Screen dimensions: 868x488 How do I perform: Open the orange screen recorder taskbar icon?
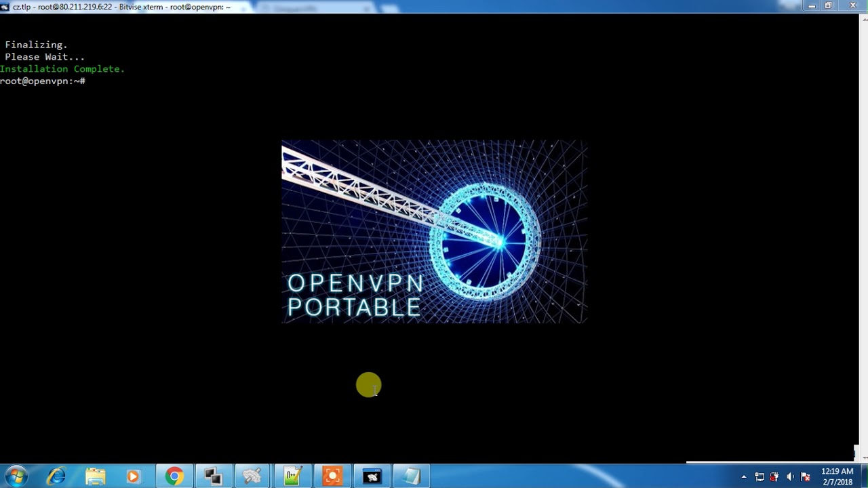(332, 476)
